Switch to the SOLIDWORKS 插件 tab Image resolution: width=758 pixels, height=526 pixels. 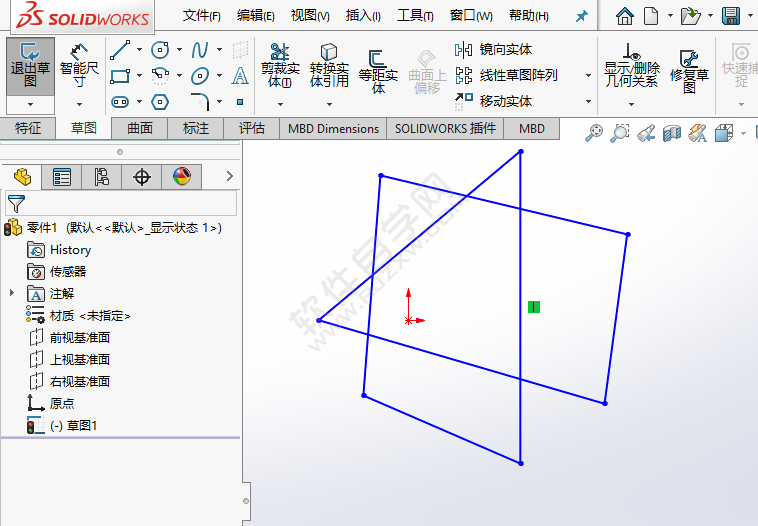coord(445,129)
